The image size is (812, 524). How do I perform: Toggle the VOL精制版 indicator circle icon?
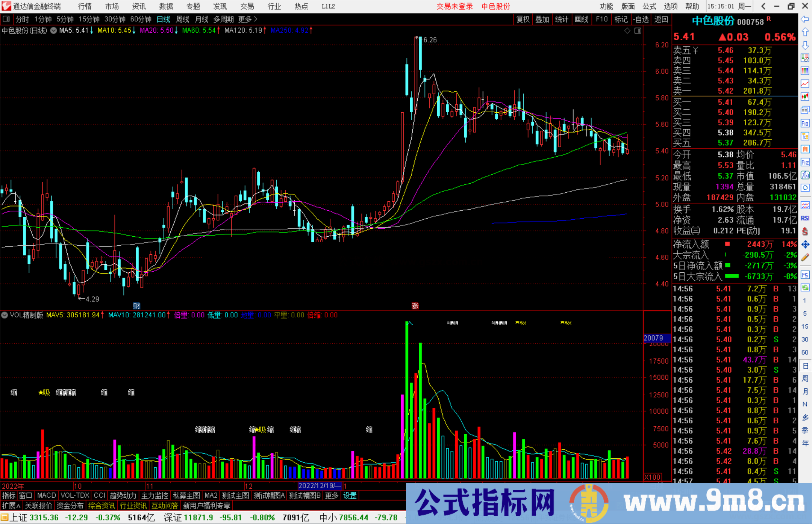pos(5,315)
